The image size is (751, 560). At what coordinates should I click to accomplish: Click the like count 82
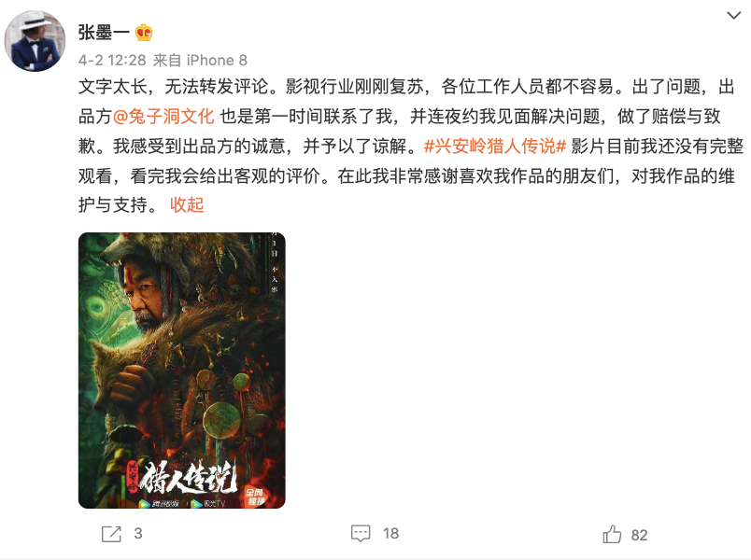[640, 535]
